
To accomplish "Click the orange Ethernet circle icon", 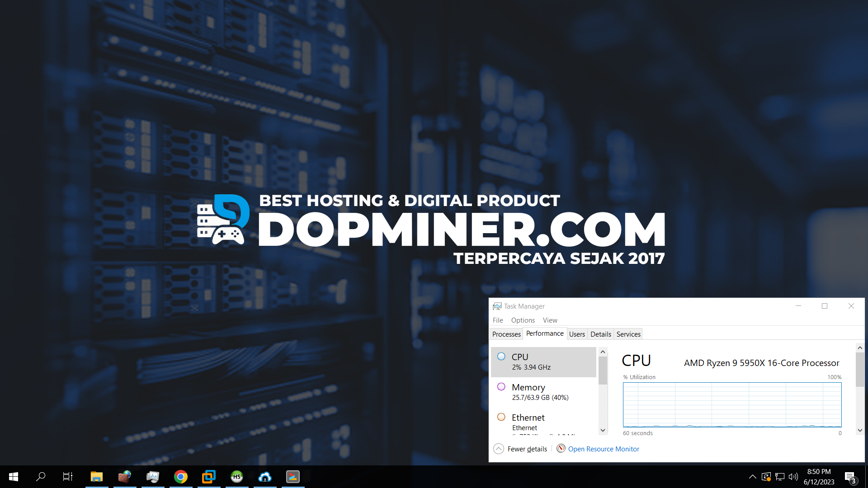I will pyautogui.click(x=501, y=417).
